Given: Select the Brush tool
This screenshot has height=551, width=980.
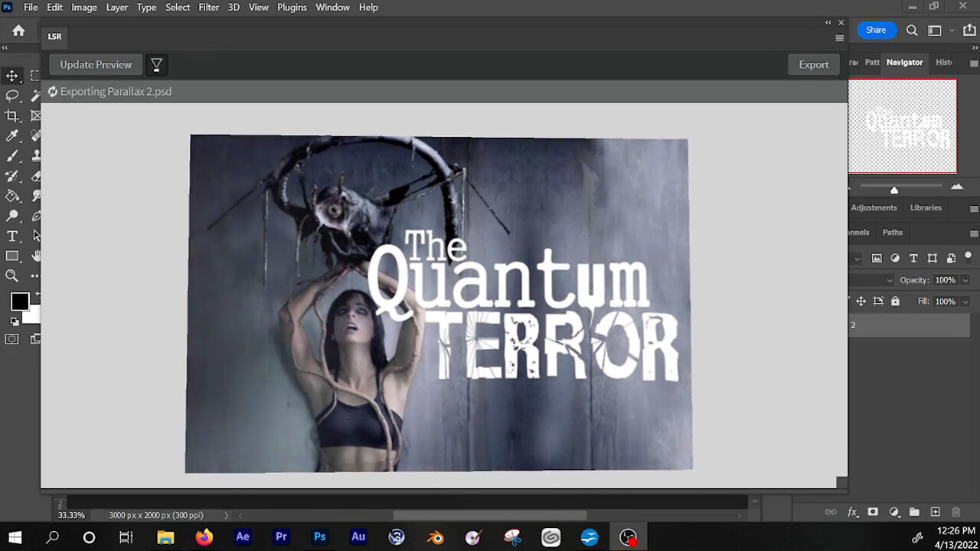Looking at the screenshot, I should [12, 155].
